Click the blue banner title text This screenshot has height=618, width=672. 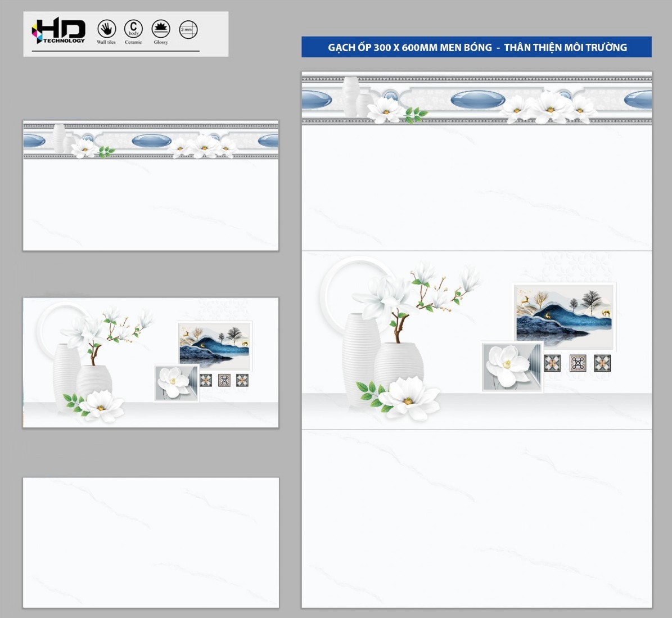point(477,47)
